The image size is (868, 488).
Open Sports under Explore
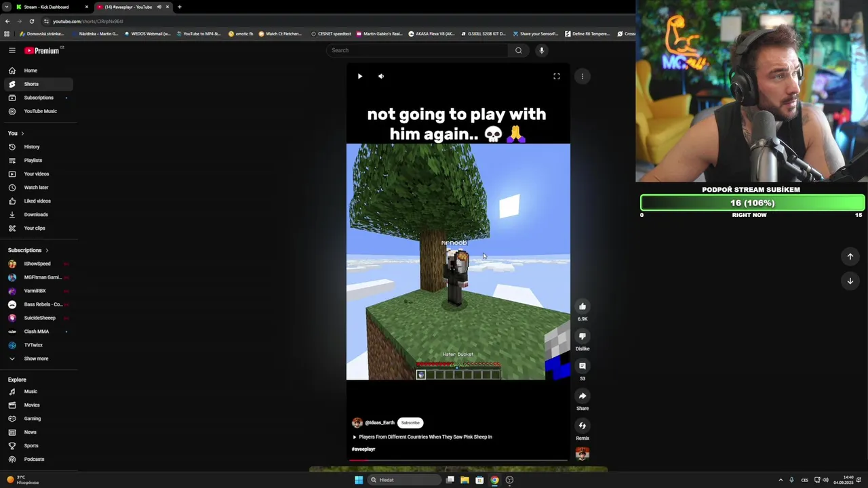click(x=37, y=446)
